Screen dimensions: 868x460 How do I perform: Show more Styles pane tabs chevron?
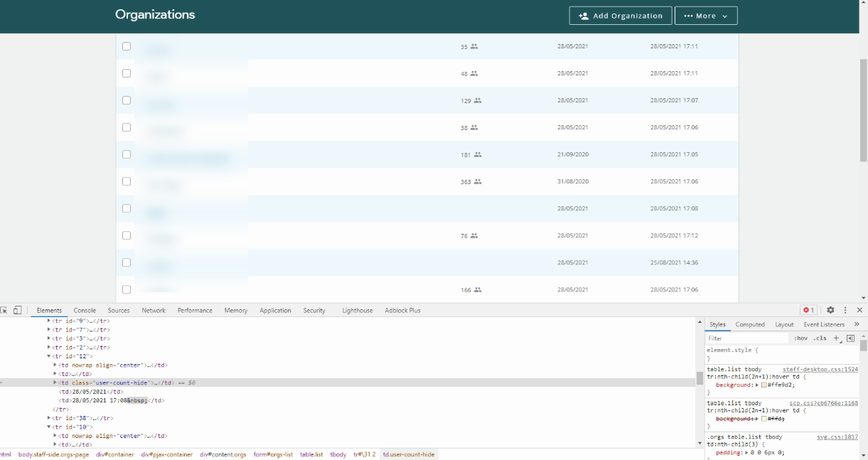[x=857, y=324]
